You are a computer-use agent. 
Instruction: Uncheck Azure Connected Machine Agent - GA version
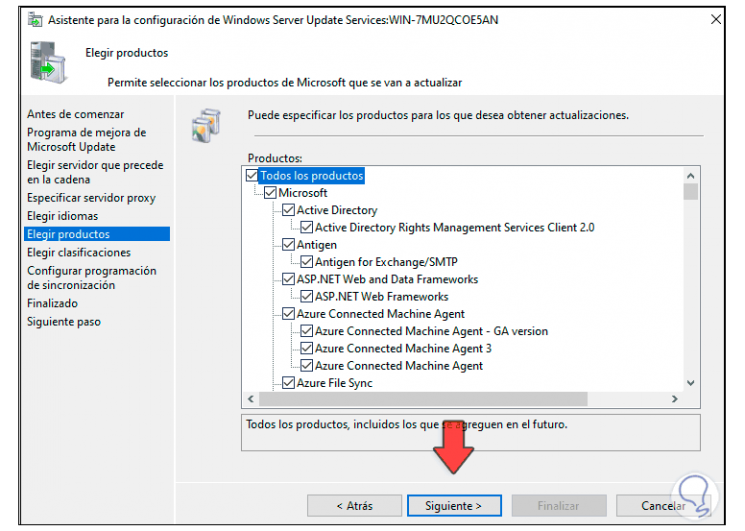(x=307, y=331)
